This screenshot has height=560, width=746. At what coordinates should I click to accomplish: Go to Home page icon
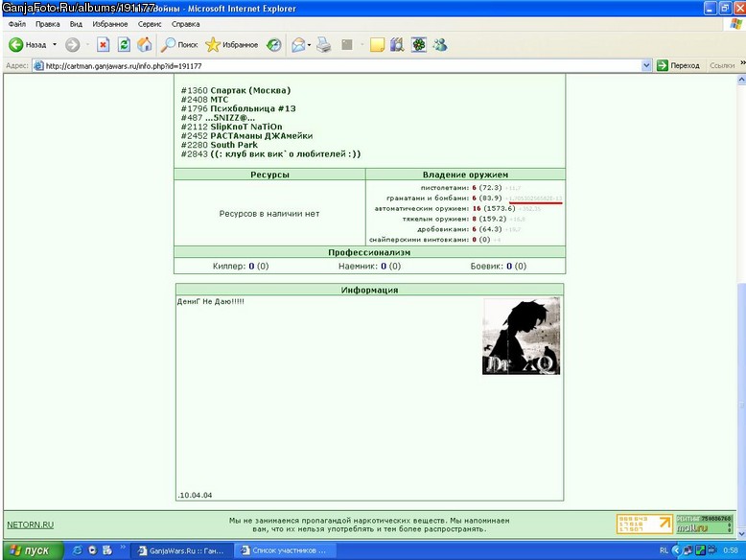144,45
